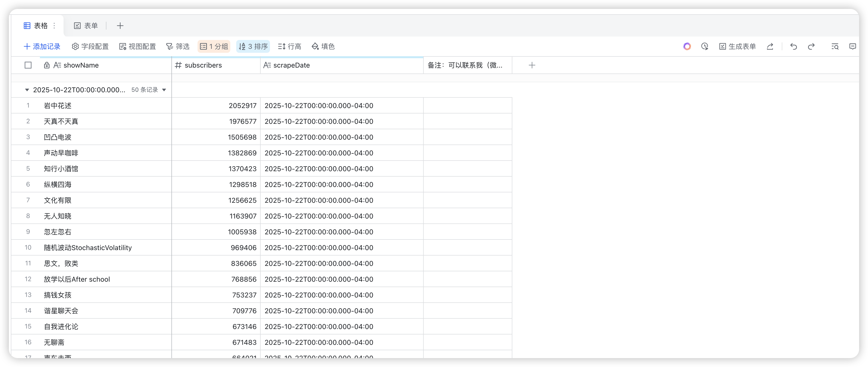Add a new view tab with plus
Image resolution: width=868 pixels, height=367 pixels.
coord(120,26)
